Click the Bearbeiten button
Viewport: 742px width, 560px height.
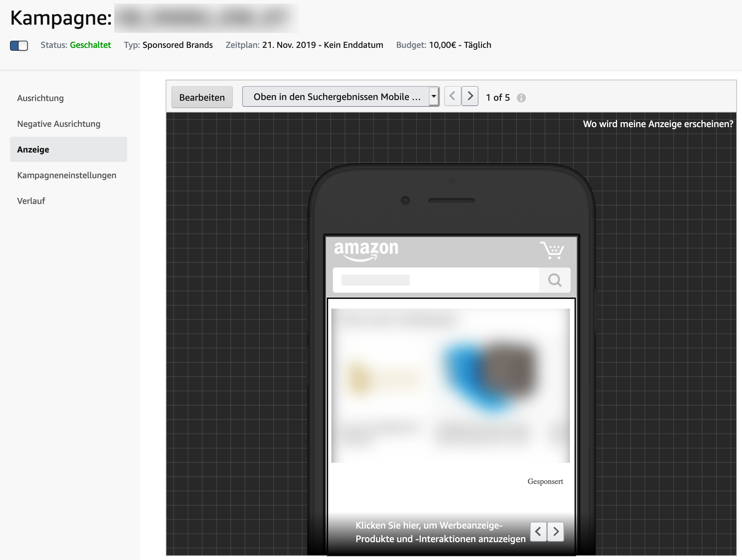pos(202,97)
